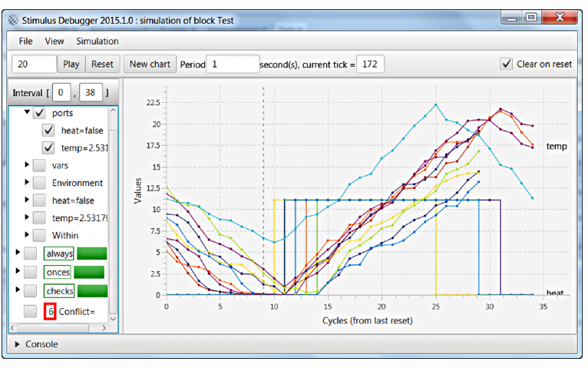Click the red-boxed Conflict count 6
This screenshot has width=588, height=368.
50,311
